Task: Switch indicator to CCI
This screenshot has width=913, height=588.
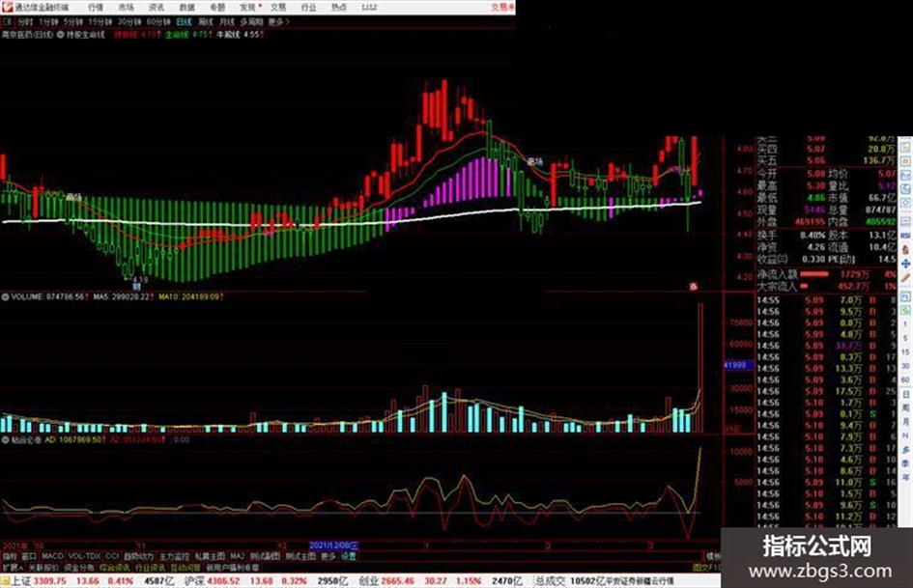Action: tap(112, 556)
